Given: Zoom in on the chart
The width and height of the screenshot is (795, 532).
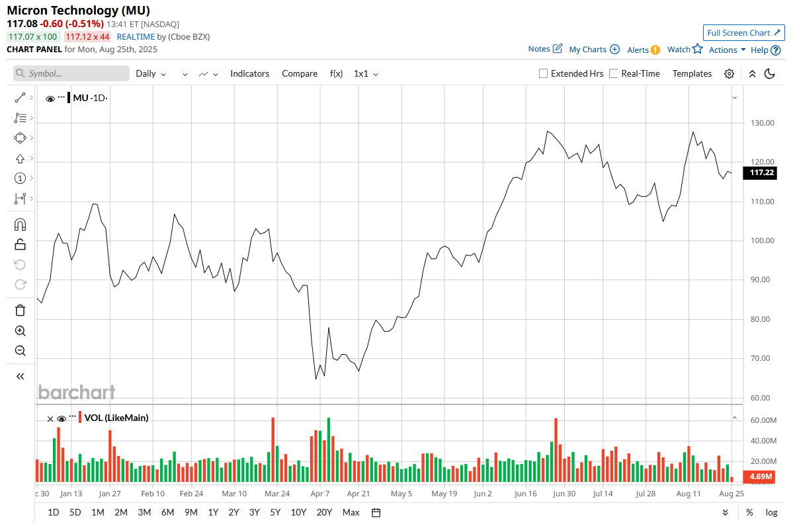Looking at the screenshot, I should click(20, 331).
